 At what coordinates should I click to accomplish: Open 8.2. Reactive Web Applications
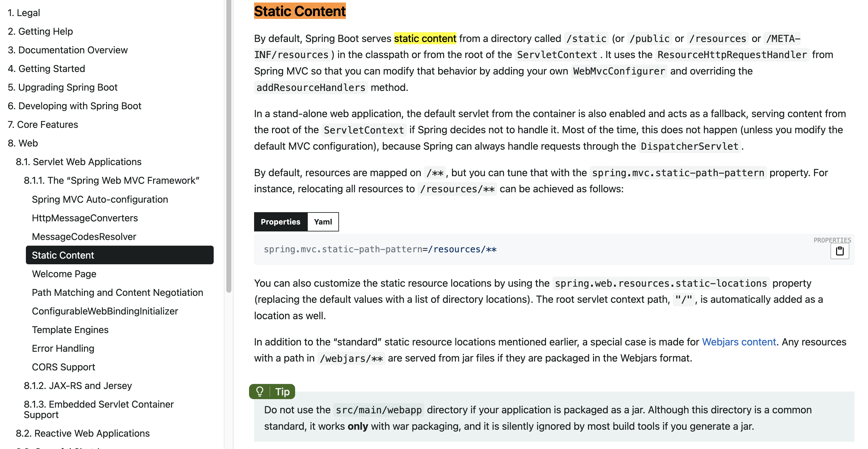click(x=83, y=433)
